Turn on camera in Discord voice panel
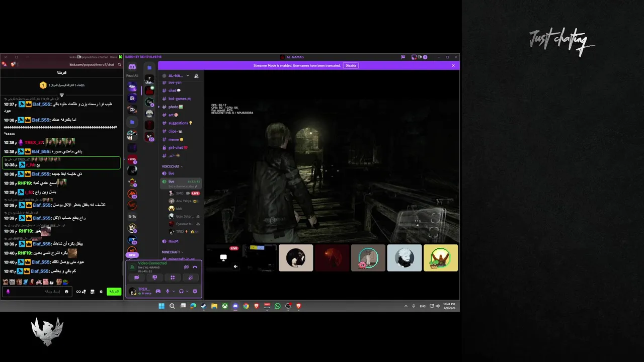Viewport: 644px width, 362px height. point(136,278)
